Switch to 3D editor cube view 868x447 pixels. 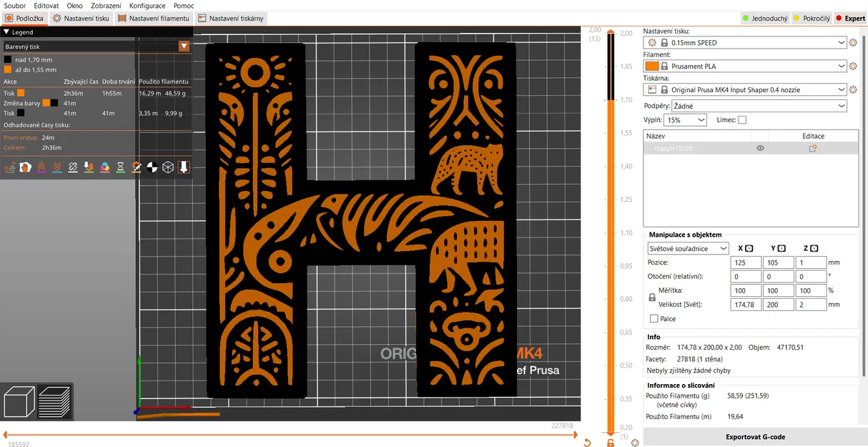pos(19,401)
